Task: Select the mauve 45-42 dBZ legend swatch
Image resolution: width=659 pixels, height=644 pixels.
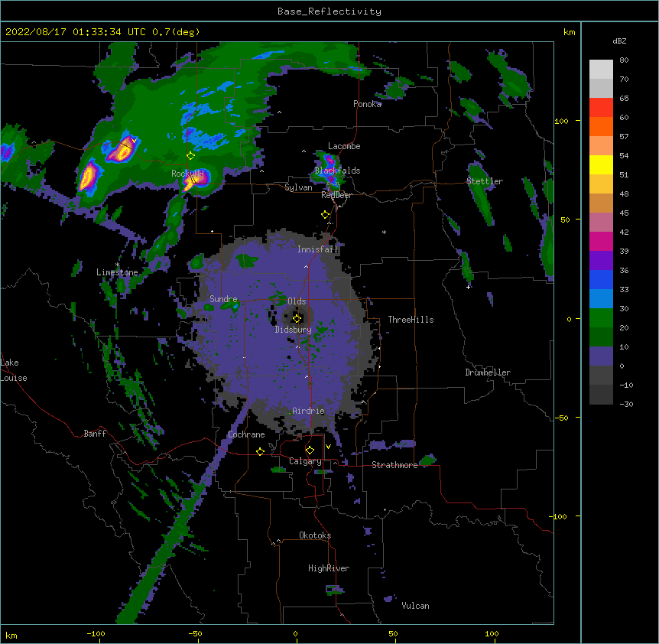Action: coord(601,223)
